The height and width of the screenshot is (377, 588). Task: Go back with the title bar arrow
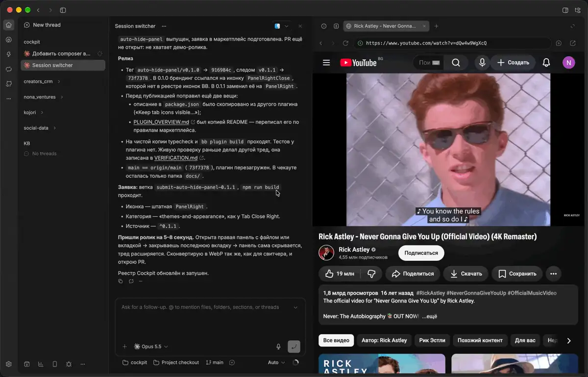(38, 10)
